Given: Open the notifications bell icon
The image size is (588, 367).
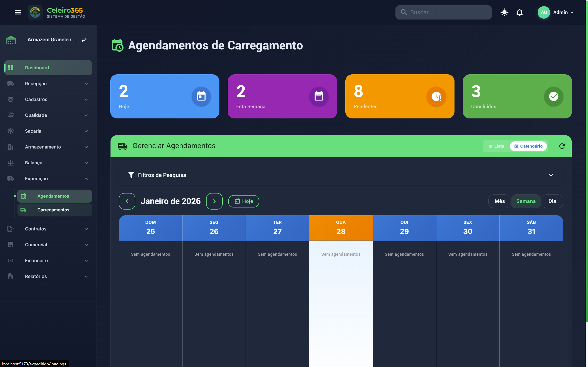Looking at the screenshot, I should 519,12.
